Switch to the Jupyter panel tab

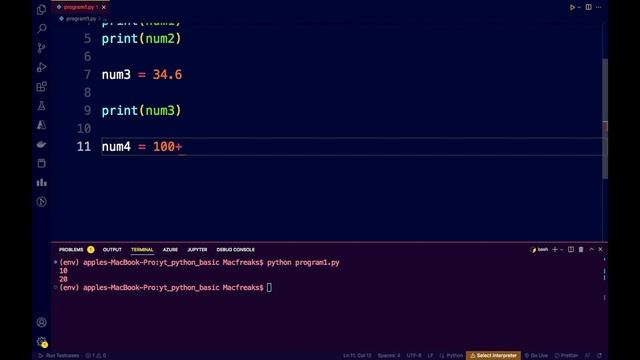pos(197,249)
